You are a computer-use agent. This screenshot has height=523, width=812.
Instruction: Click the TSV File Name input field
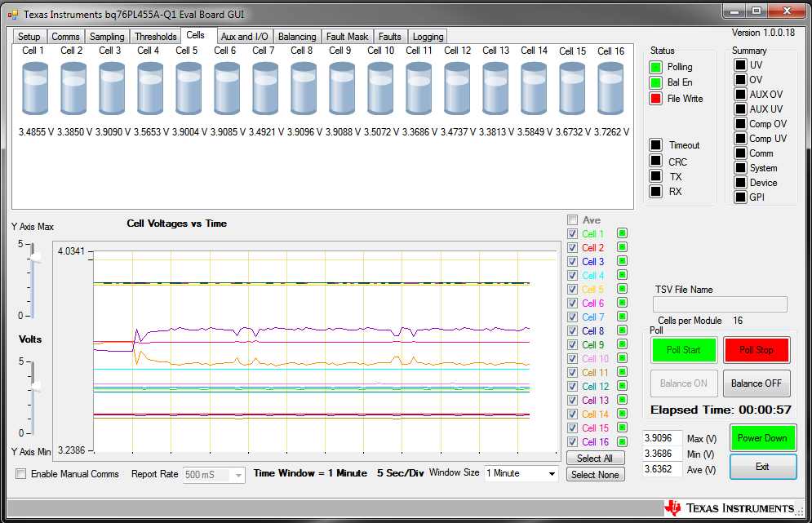[x=720, y=304]
